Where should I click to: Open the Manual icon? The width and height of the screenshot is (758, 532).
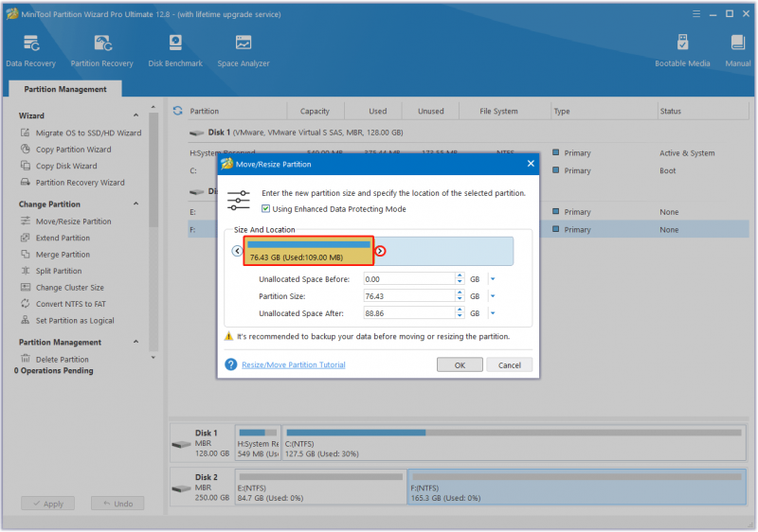(738, 51)
